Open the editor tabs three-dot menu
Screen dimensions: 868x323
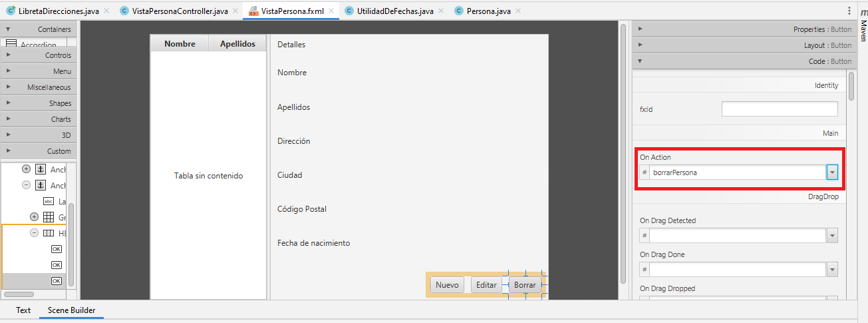(849, 11)
